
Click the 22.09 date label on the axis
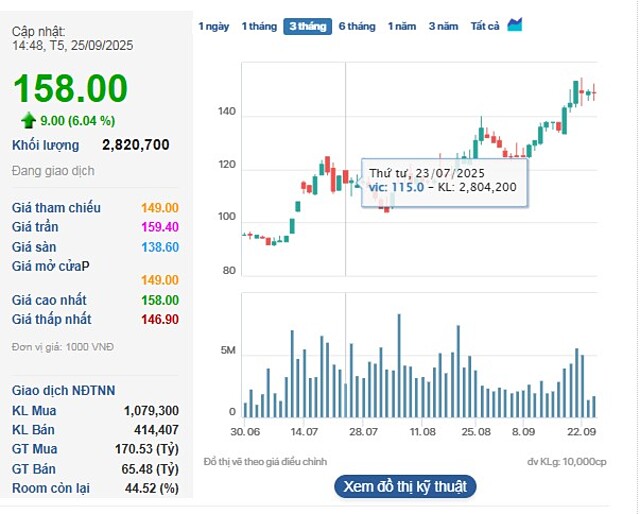[581, 432]
